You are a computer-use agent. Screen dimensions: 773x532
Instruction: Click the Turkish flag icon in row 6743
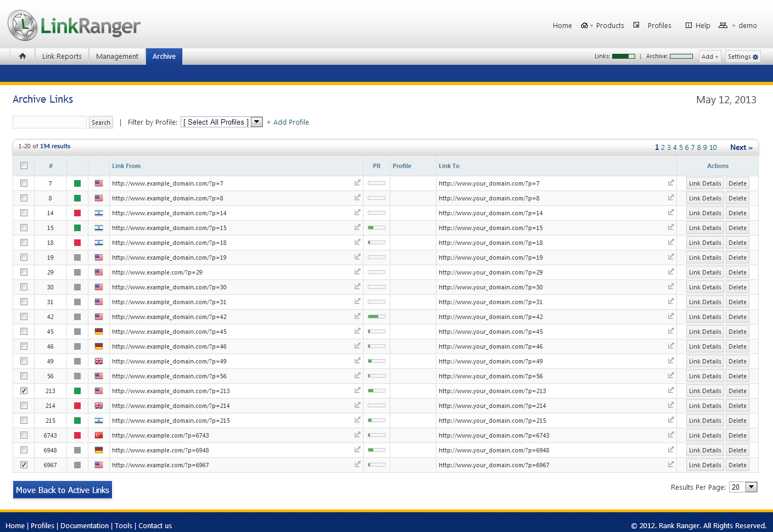pos(99,435)
